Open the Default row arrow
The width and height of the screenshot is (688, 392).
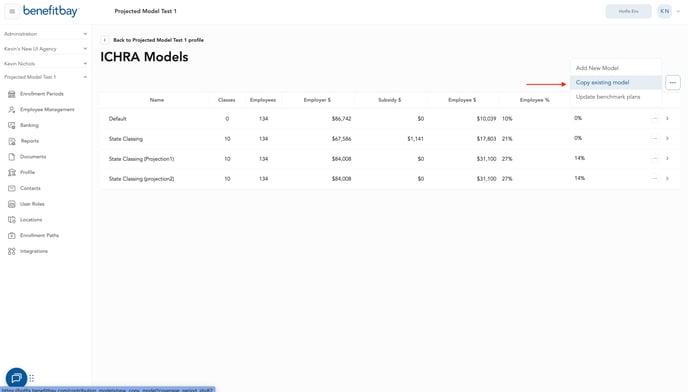click(x=667, y=119)
